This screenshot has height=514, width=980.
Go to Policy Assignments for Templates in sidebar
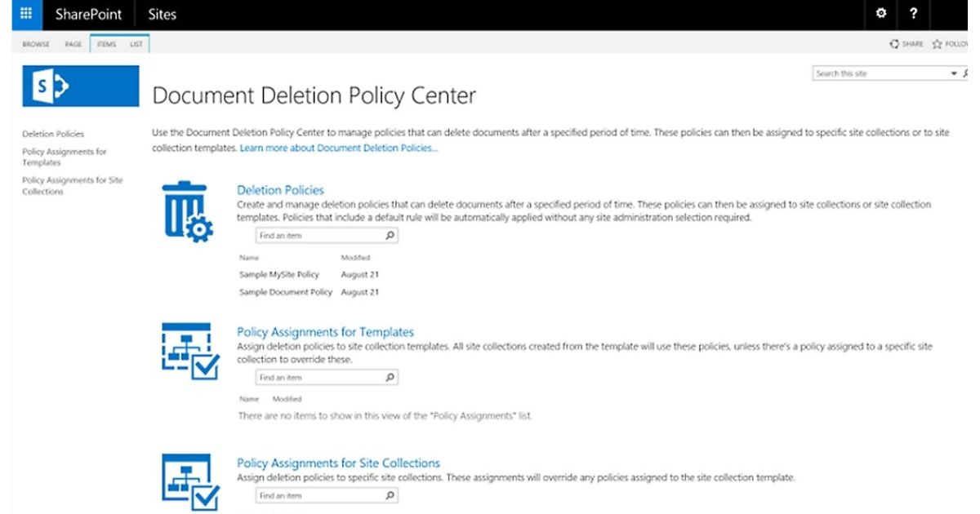click(65, 157)
